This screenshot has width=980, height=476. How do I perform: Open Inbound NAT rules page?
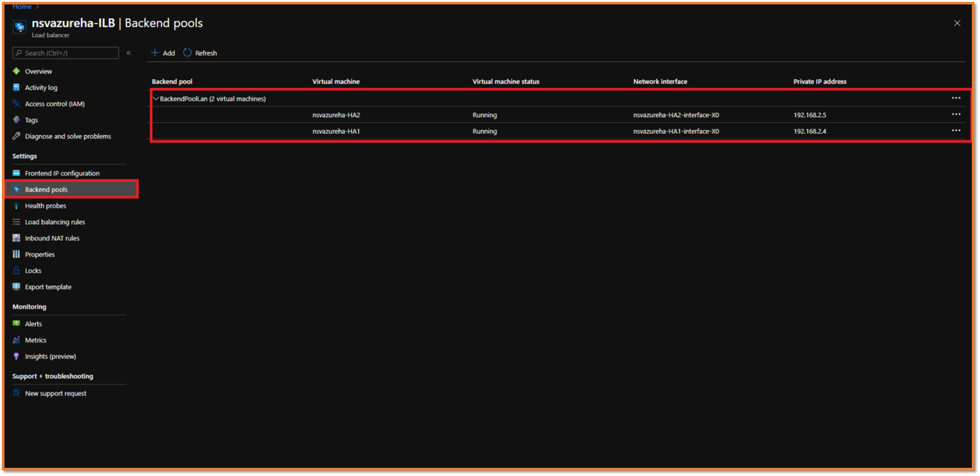pos(52,238)
